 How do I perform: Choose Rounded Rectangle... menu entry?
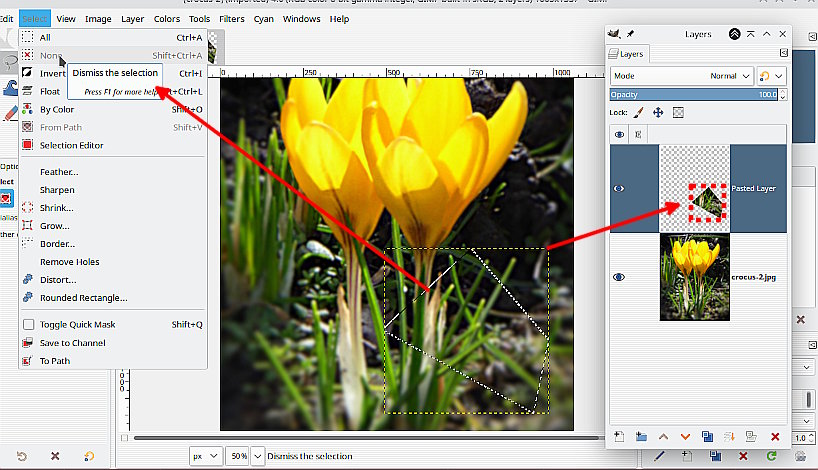point(113,298)
